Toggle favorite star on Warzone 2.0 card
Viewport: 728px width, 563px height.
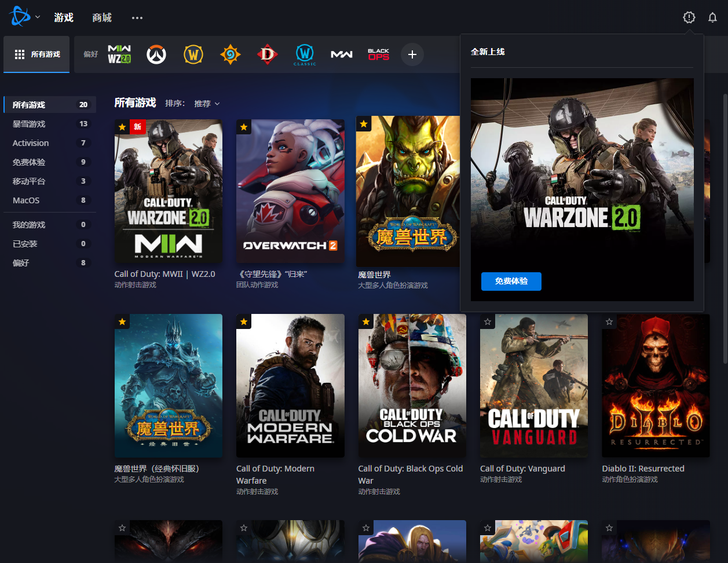(x=122, y=127)
